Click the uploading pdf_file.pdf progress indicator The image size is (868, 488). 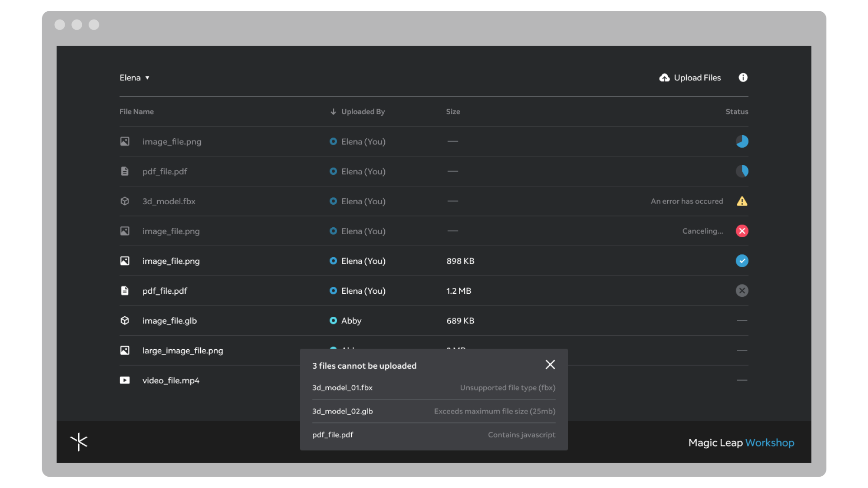pyautogui.click(x=742, y=171)
